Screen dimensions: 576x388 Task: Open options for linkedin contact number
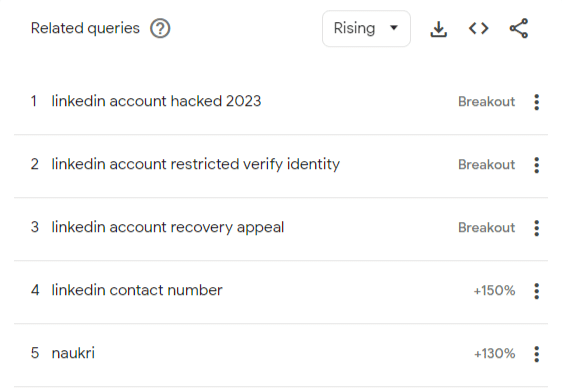click(537, 291)
